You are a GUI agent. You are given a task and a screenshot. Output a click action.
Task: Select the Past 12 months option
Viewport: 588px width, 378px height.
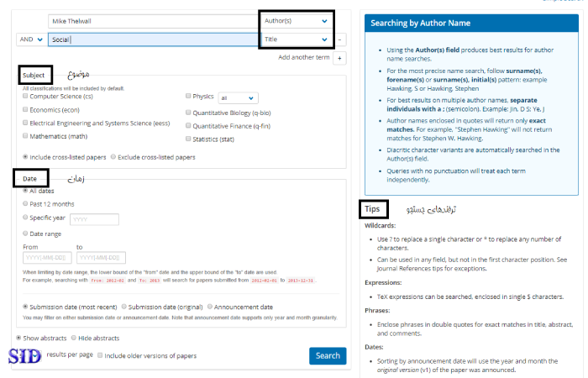26,204
